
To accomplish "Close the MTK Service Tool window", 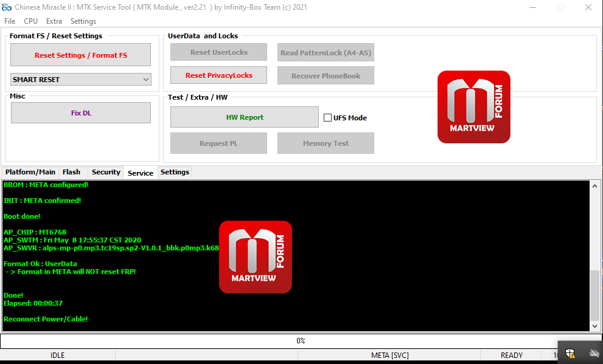I will point(588,7).
